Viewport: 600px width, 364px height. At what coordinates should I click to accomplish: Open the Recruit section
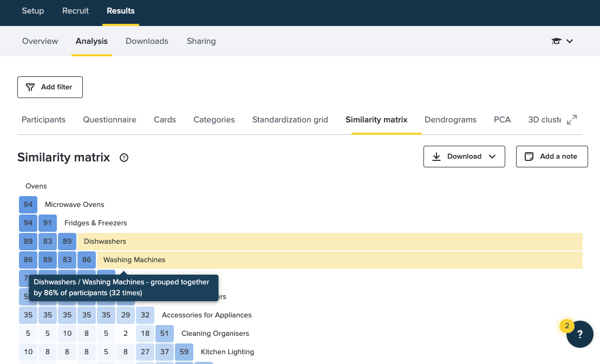point(75,11)
